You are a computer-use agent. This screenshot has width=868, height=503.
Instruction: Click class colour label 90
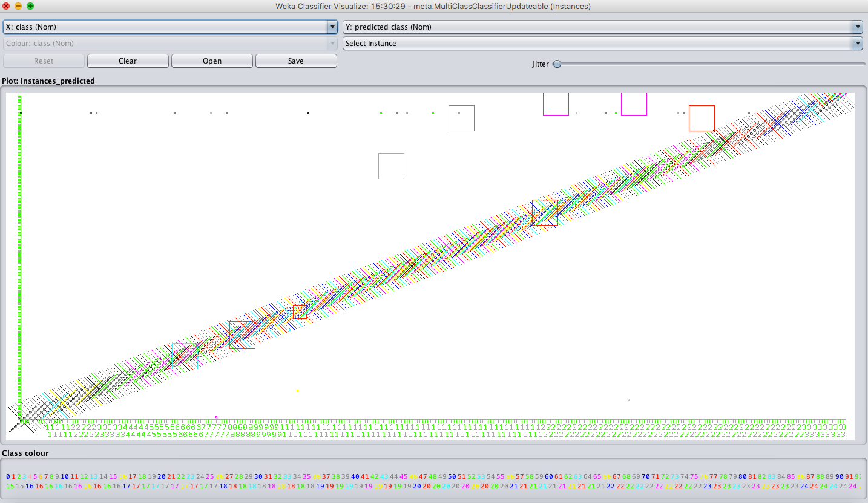840,476
